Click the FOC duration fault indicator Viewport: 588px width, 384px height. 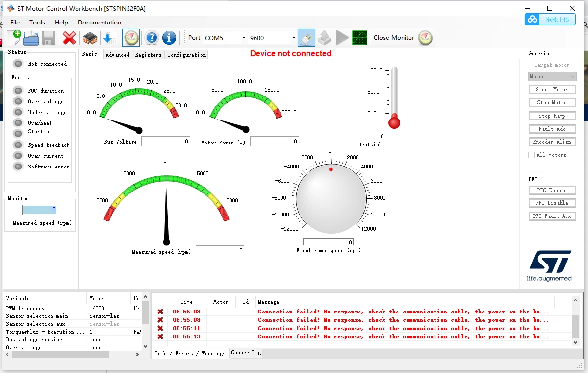tap(18, 91)
